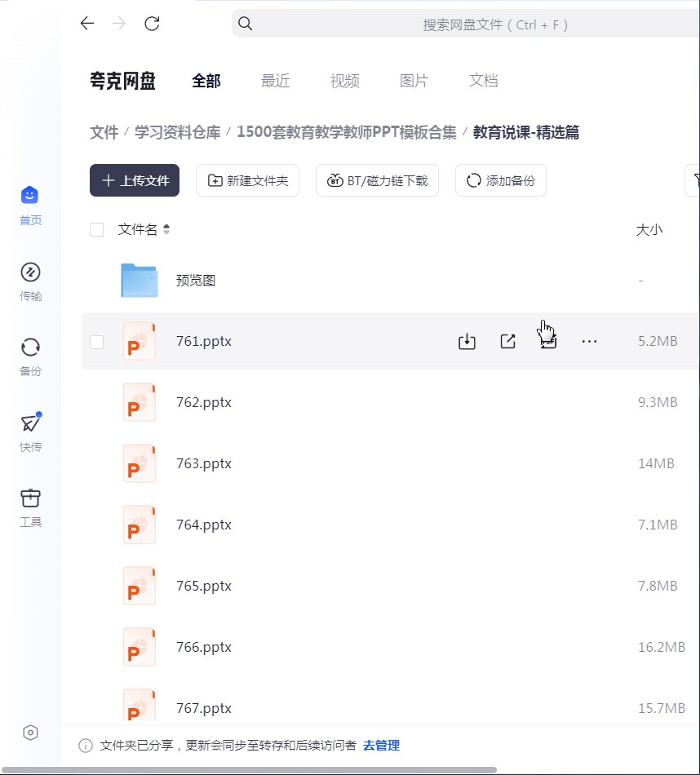Select the 761.pptx file name

[x=204, y=342]
